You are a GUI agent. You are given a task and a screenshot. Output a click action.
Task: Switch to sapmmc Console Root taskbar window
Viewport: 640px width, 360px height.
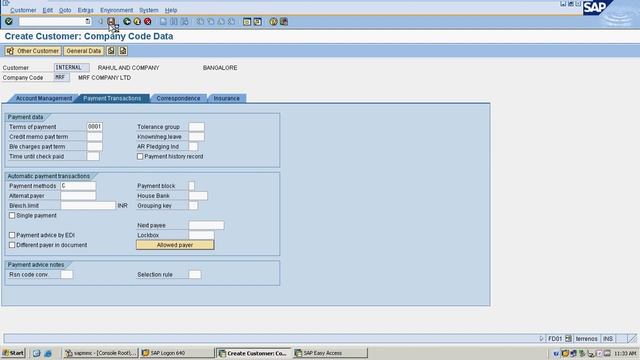point(101,353)
